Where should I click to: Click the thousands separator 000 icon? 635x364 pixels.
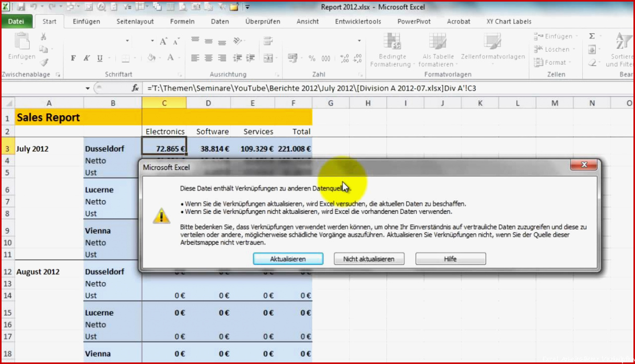pos(326,58)
